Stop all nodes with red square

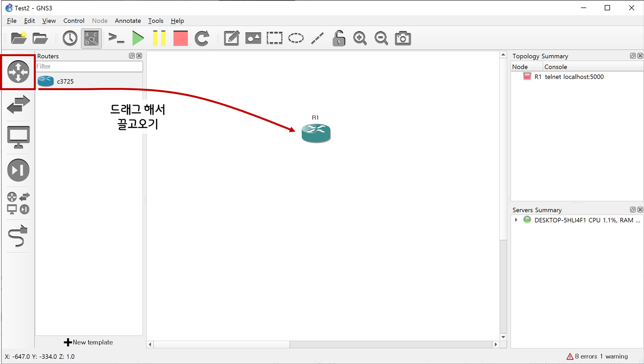click(x=180, y=38)
